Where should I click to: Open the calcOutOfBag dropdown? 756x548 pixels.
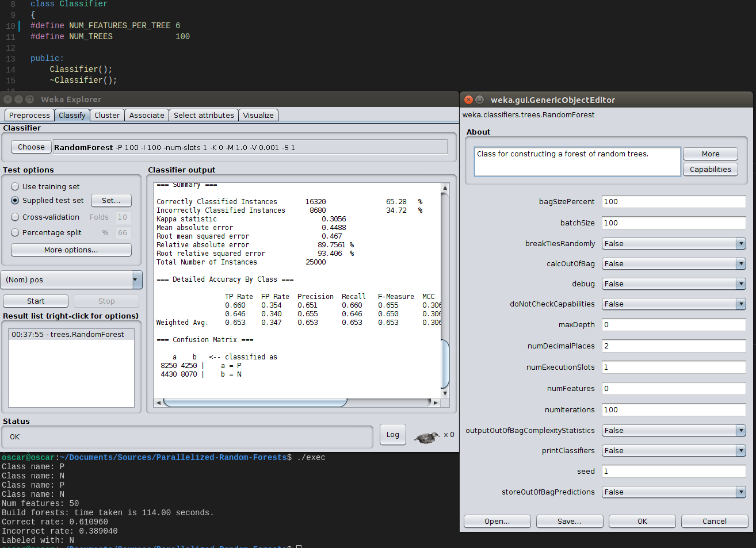[x=674, y=263]
